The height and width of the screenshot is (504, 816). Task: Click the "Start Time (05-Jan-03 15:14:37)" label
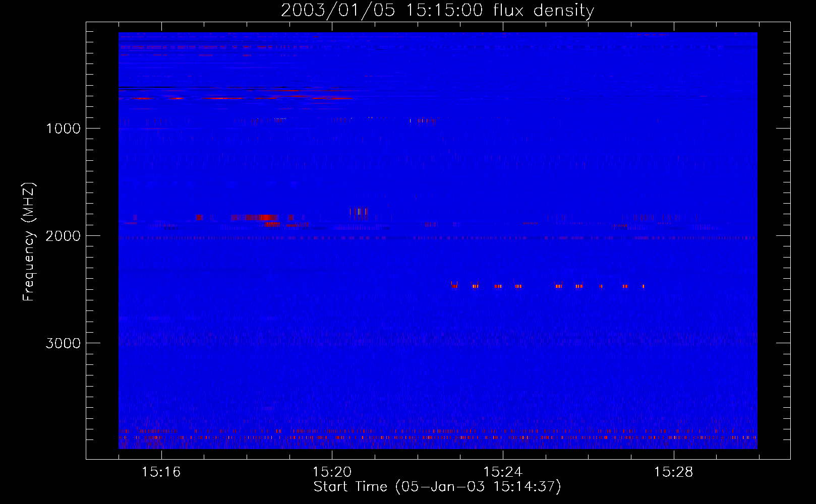coord(437,487)
